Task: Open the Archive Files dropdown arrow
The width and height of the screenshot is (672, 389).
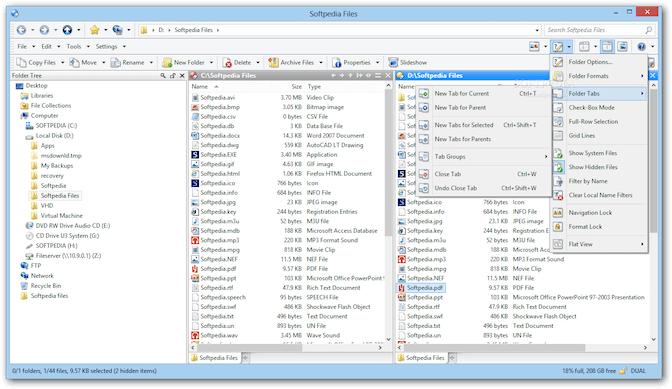Action: pyautogui.click(x=321, y=63)
